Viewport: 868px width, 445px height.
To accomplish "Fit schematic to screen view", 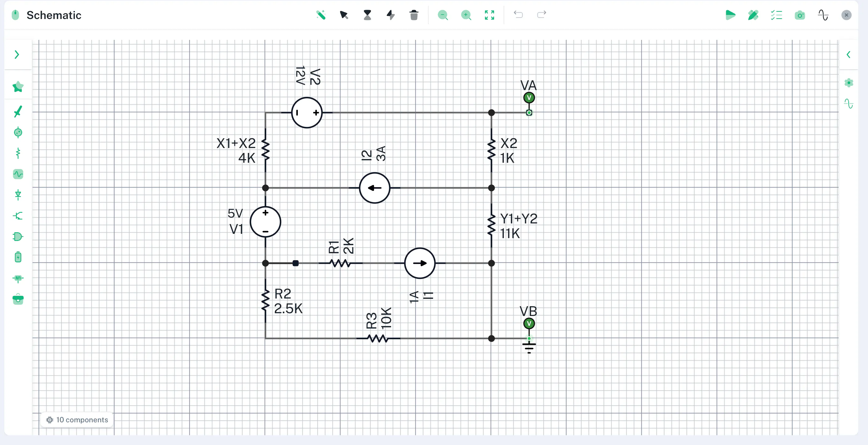I will (489, 15).
